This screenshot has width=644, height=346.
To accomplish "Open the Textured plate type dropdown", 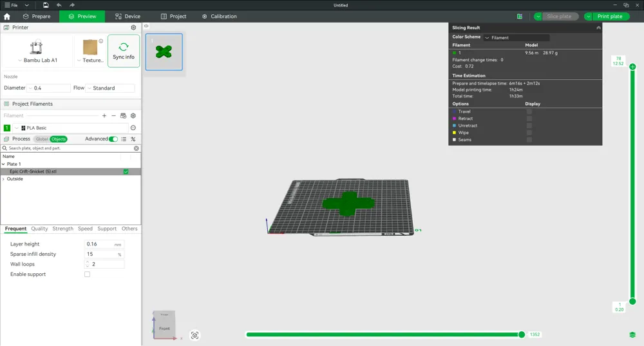I will (90, 51).
